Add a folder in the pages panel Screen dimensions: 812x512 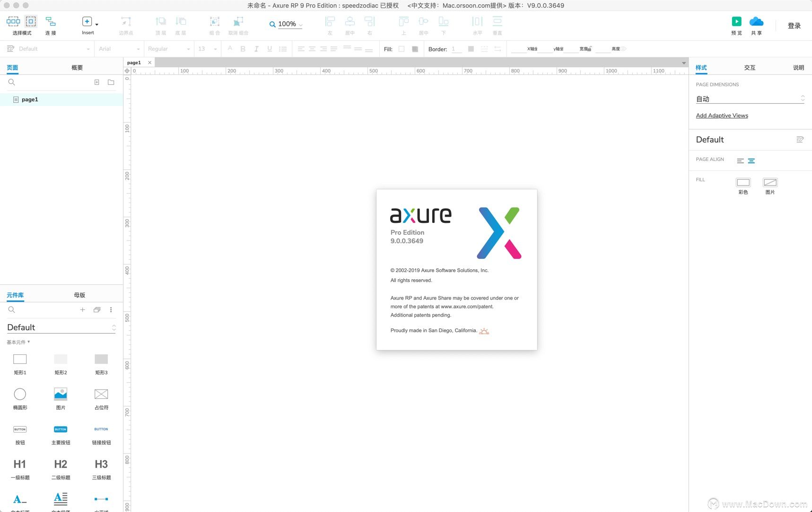[111, 82]
